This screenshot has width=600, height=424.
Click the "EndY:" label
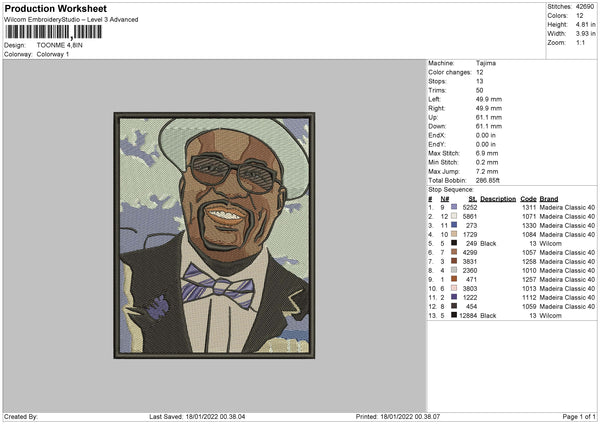coord(437,144)
